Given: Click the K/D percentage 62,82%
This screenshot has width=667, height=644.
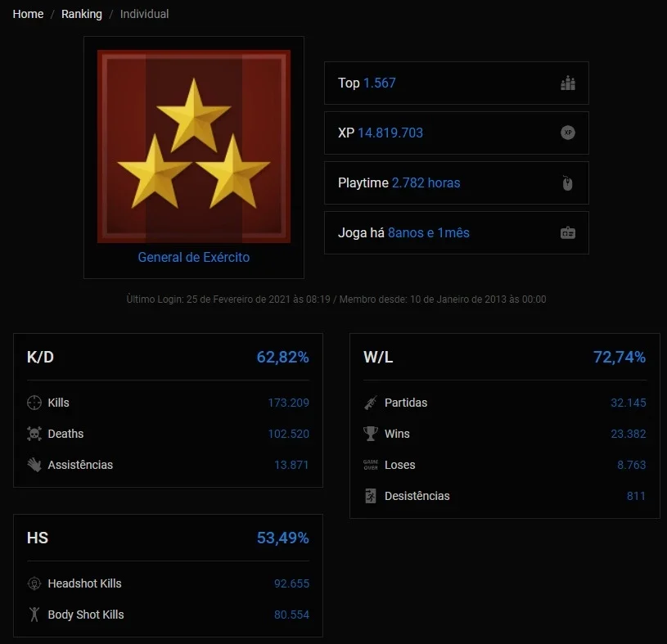Looking at the screenshot, I should point(283,357).
